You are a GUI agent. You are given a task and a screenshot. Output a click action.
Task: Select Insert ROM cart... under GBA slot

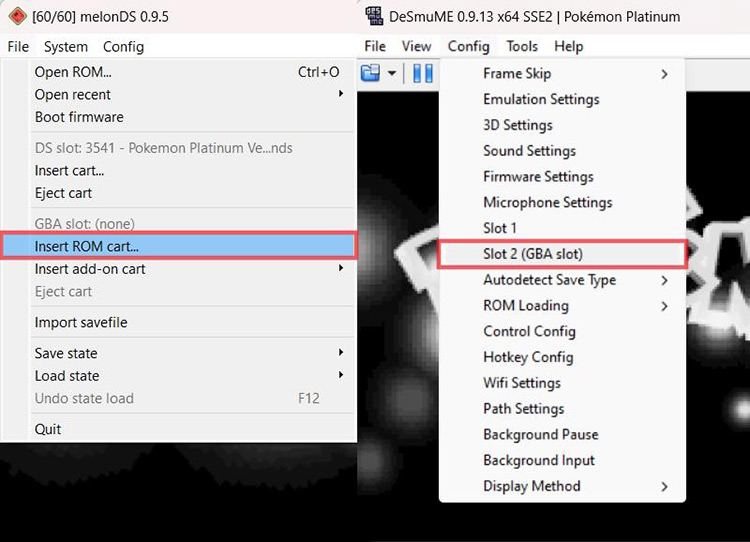coord(178,246)
